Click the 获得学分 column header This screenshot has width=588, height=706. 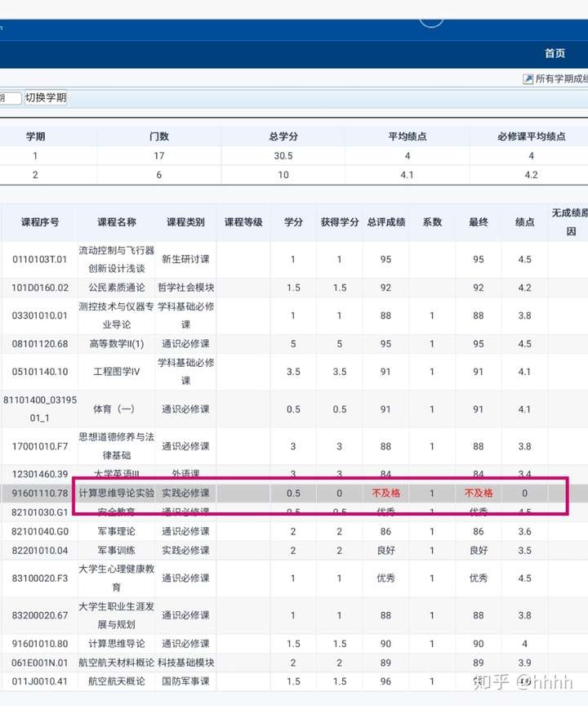340,222
